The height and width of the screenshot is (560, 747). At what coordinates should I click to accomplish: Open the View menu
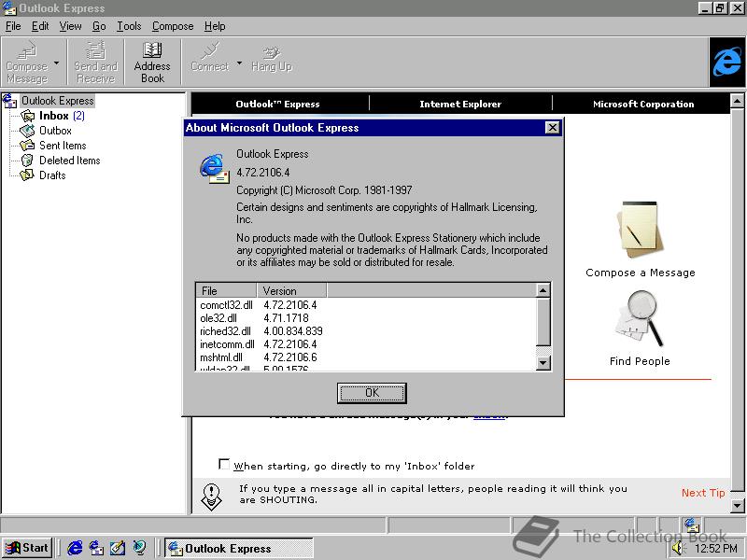coord(71,26)
